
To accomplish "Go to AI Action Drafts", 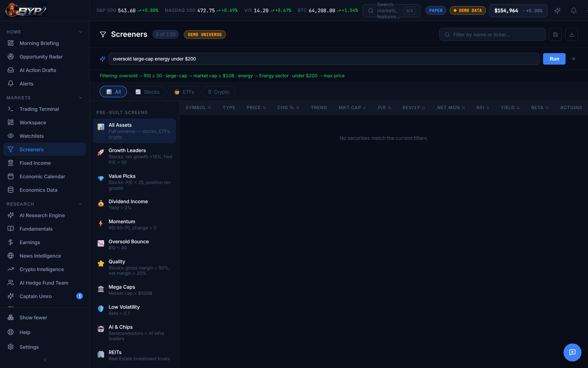I will tap(44, 70).
